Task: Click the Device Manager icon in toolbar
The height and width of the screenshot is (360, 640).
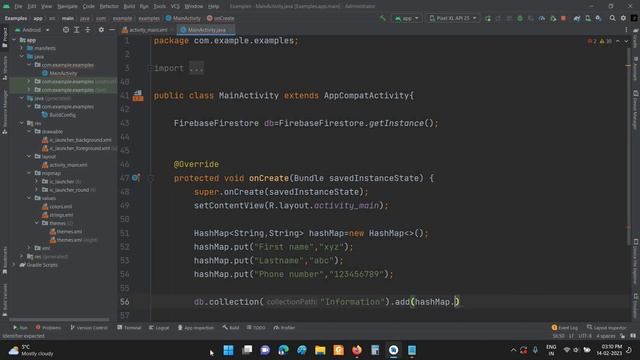Action: click(x=588, y=18)
